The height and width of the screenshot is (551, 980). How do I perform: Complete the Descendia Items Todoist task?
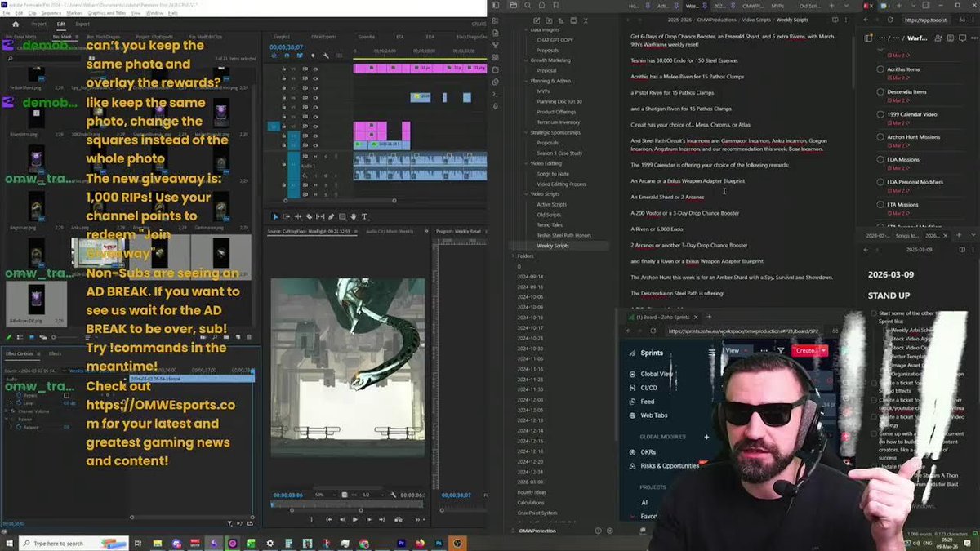880,92
